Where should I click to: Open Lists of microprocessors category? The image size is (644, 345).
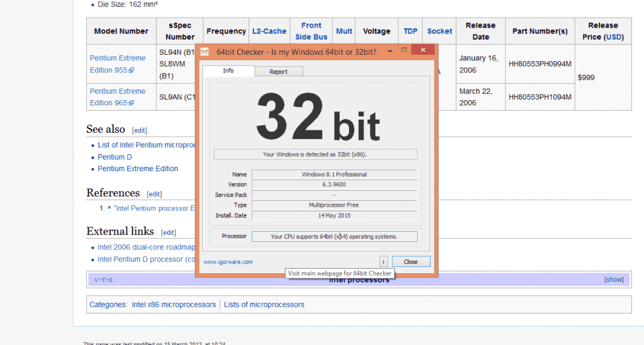pos(264,305)
